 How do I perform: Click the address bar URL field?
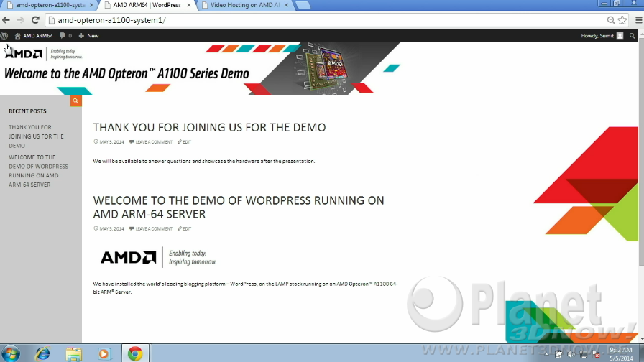(324, 20)
